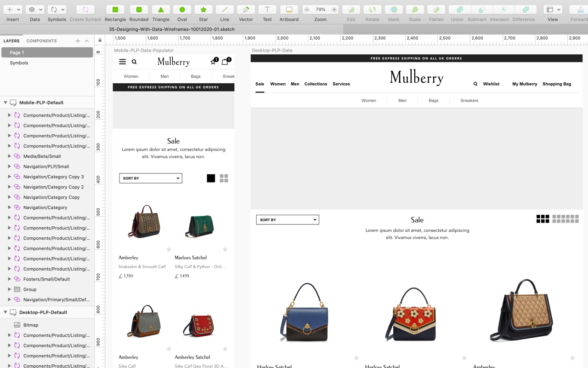Switch to the Components tab
The width and height of the screenshot is (588, 368).
(41, 41)
